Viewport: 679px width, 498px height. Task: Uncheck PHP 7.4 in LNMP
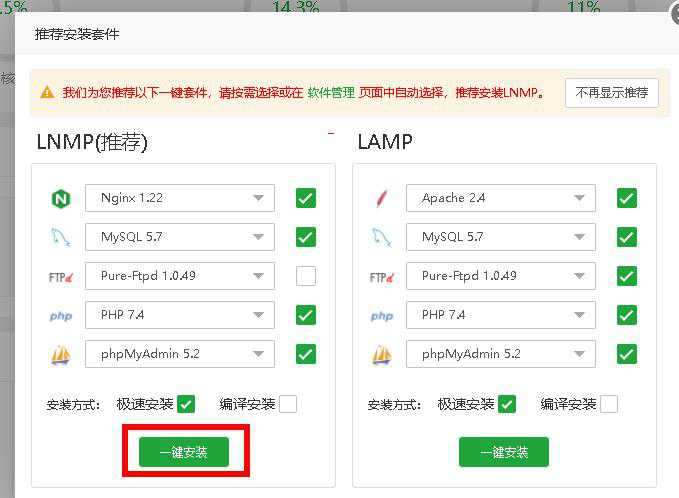306,315
